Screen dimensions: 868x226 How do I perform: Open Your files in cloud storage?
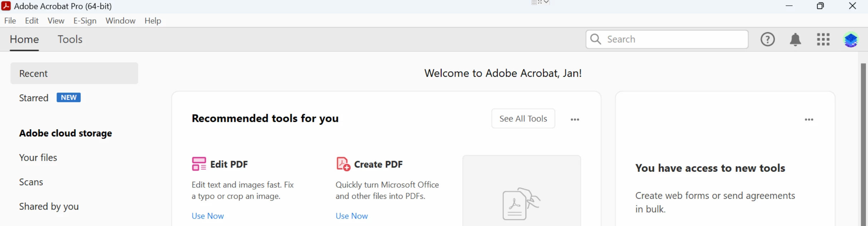coord(38,157)
